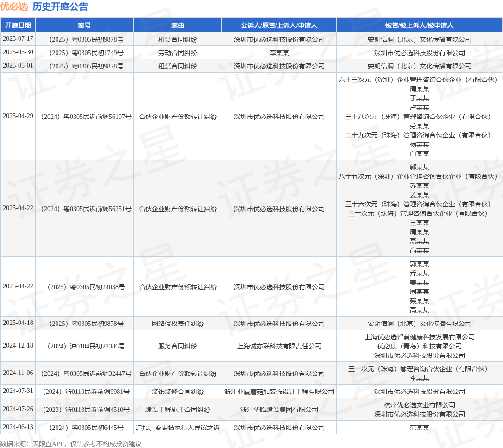Click case number 粤0305民诉前调56251号
The height and width of the screenshot is (448, 503).
click(86, 209)
